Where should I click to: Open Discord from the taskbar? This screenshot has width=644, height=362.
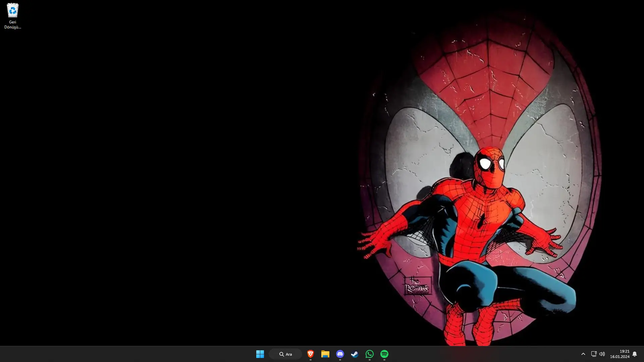point(340,354)
